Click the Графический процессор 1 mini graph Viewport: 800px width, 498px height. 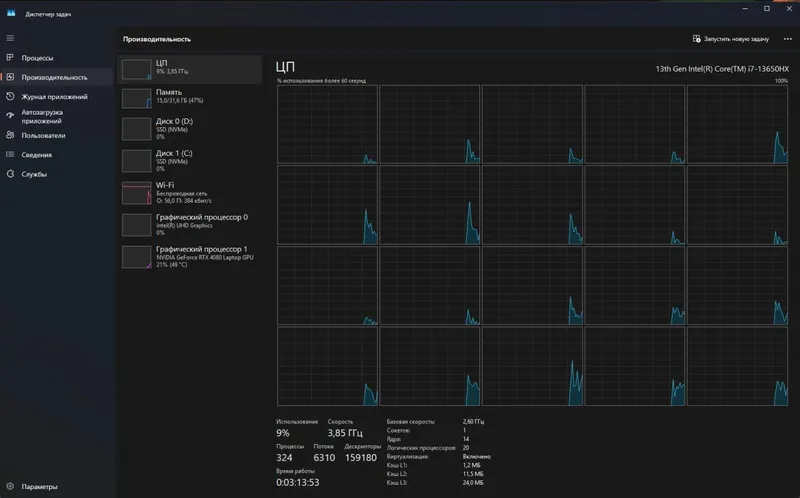pyautogui.click(x=137, y=257)
